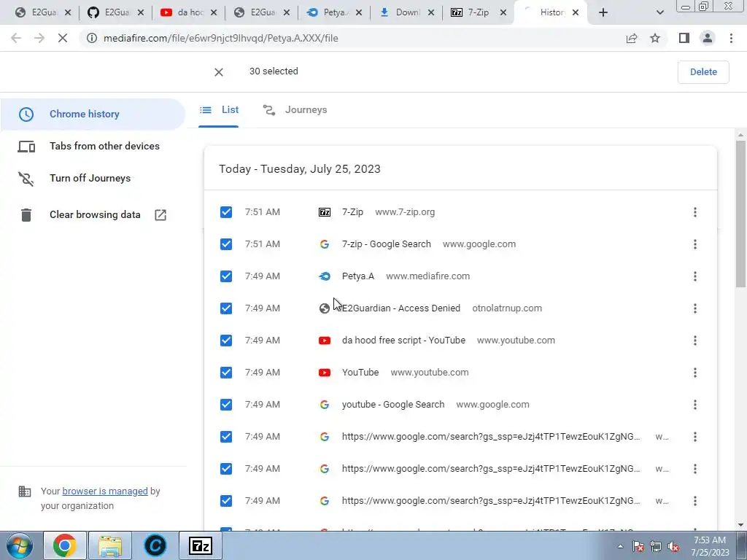Viewport: 747px width, 560px height.
Task: Open the tab search dropdown
Action: [659, 13]
